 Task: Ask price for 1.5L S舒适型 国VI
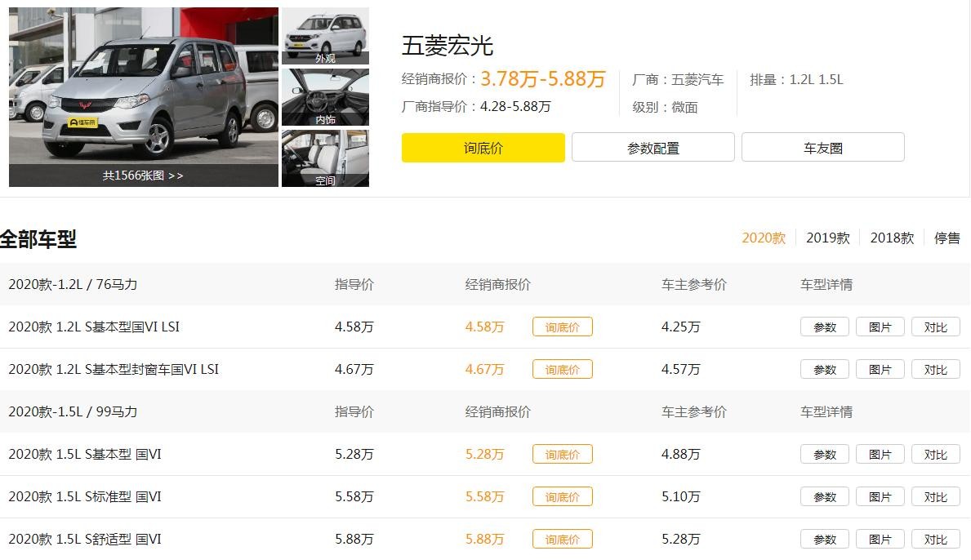(x=562, y=540)
